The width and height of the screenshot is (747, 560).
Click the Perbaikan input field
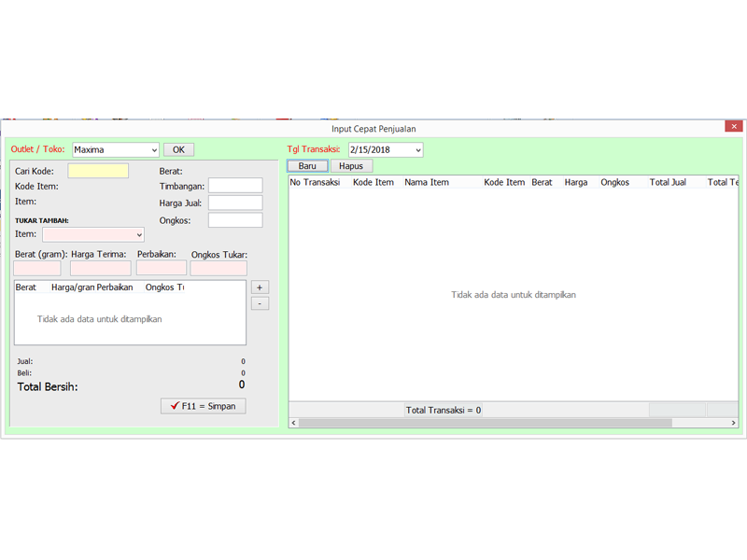click(x=161, y=269)
